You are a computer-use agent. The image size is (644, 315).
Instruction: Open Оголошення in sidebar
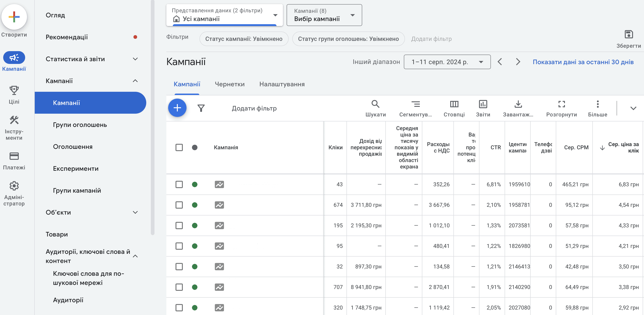pos(73,147)
